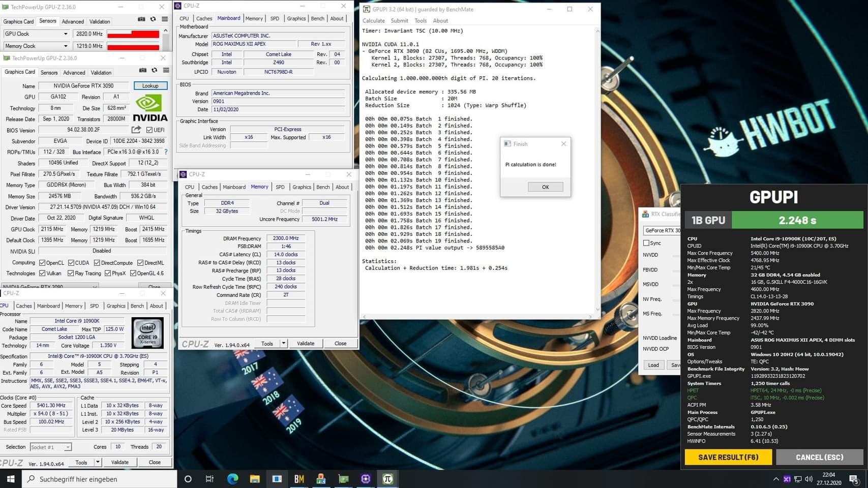Click camera icon in GPU-Z Graphics Card window
The height and width of the screenshot is (488, 868).
(x=143, y=70)
